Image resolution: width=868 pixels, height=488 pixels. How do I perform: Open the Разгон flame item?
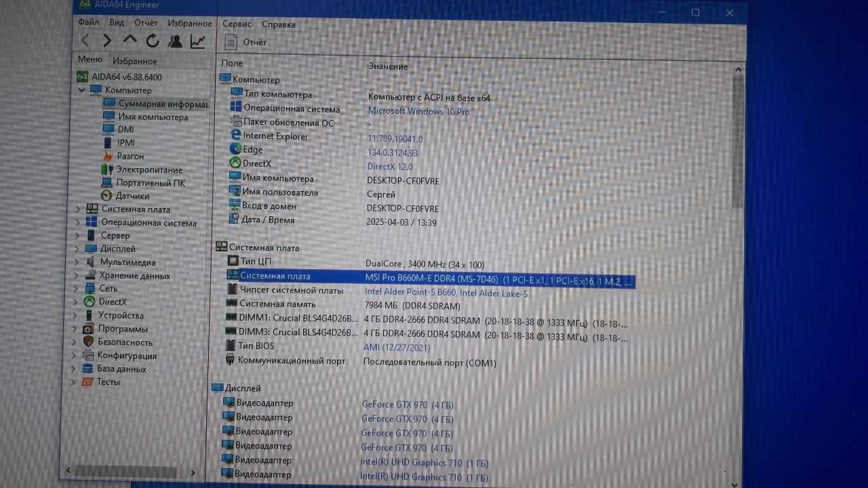tap(130, 156)
